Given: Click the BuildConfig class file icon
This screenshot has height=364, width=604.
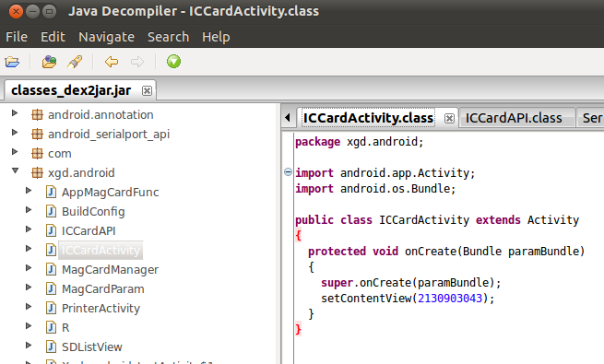Looking at the screenshot, I should point(51,211).
